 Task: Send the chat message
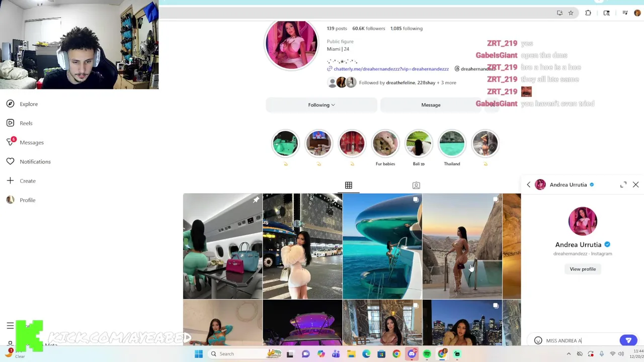(x=628, y=341)
